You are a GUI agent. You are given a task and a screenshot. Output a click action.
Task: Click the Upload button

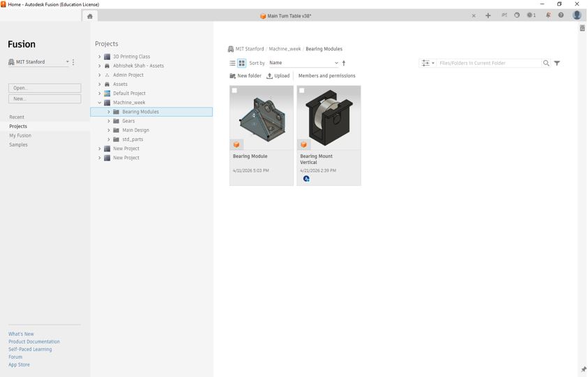(278, 76)
